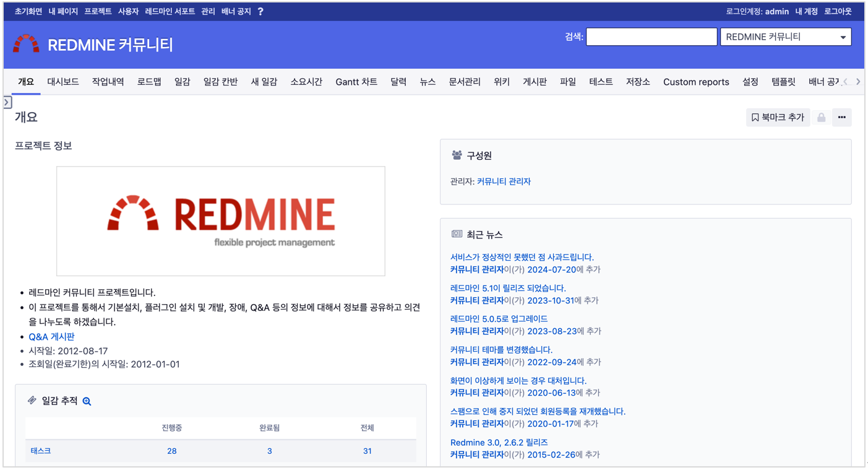This screenshot has height=470, width=868.
Task: Open the 소요시간 tab
Action: (306, 82)
